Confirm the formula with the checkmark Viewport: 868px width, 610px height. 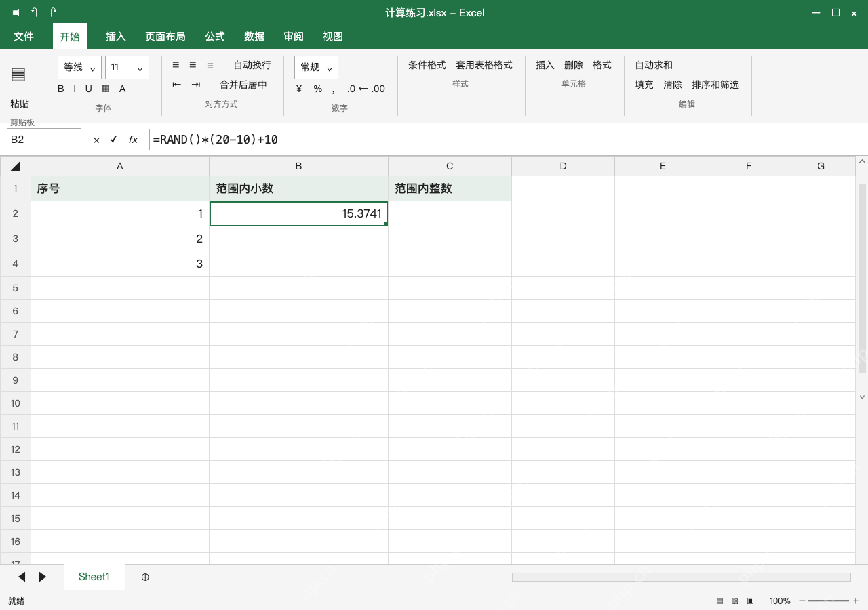113,139
